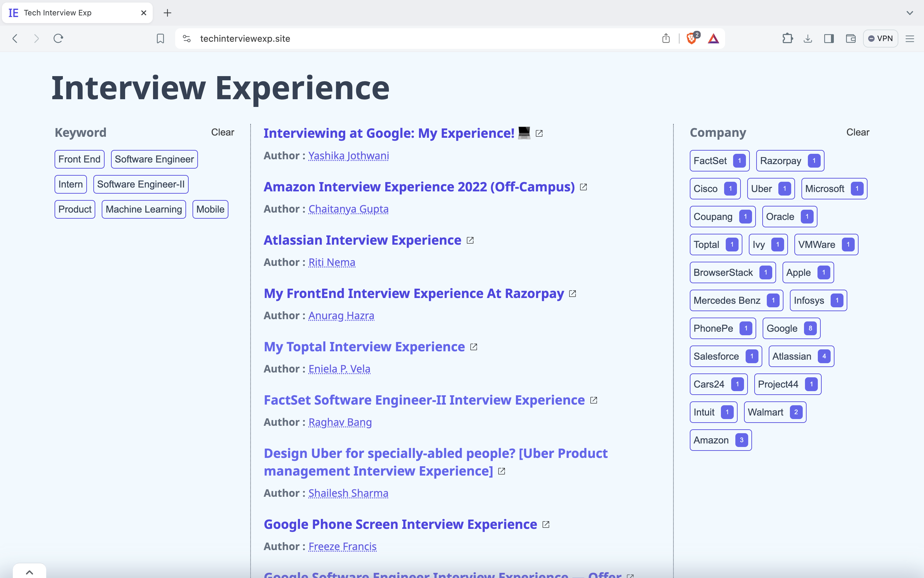Screen dimensions: 924x578
Task: Clear the Company filters
Action: pyautogui.click(x=858, y=132)
